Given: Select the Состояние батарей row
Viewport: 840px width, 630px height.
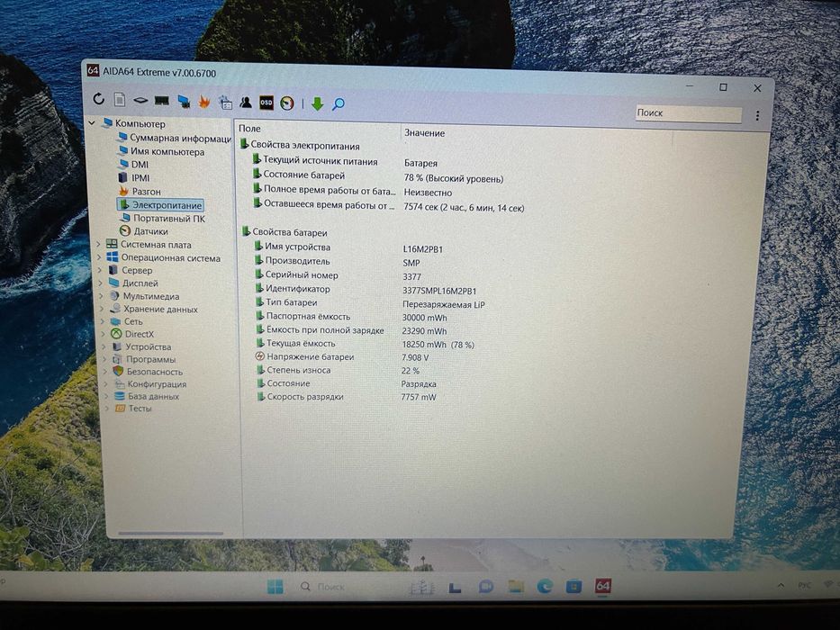Looking at the screenshot, I should point(378,176).
